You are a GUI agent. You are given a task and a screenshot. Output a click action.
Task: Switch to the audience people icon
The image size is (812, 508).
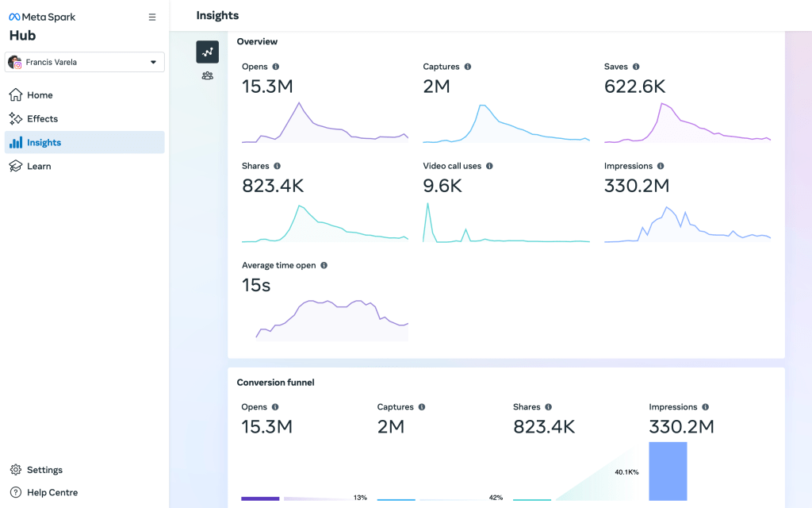point(207,76)
